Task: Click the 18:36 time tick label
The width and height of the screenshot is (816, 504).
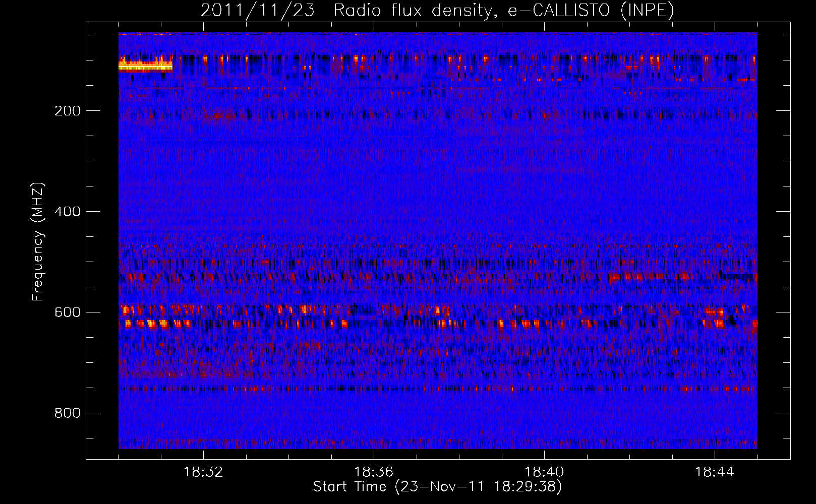Action: 374,472
